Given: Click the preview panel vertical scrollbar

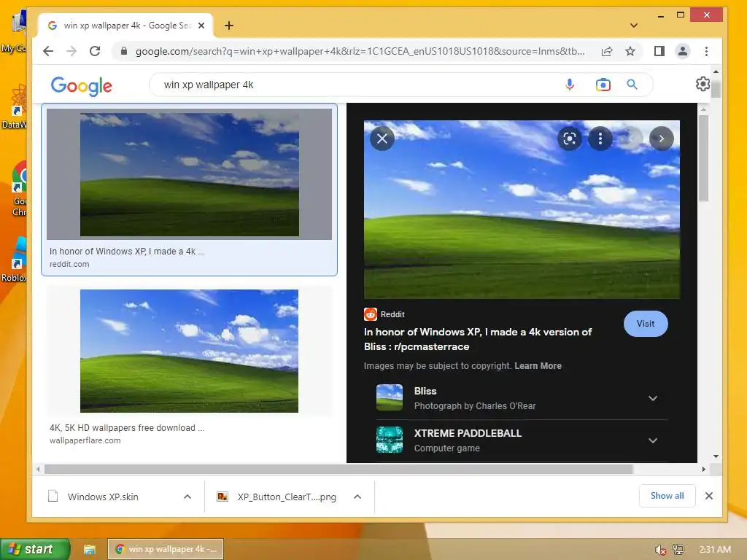Looking at the screenshot, I should pyautogui.click(x=703, y=157).
